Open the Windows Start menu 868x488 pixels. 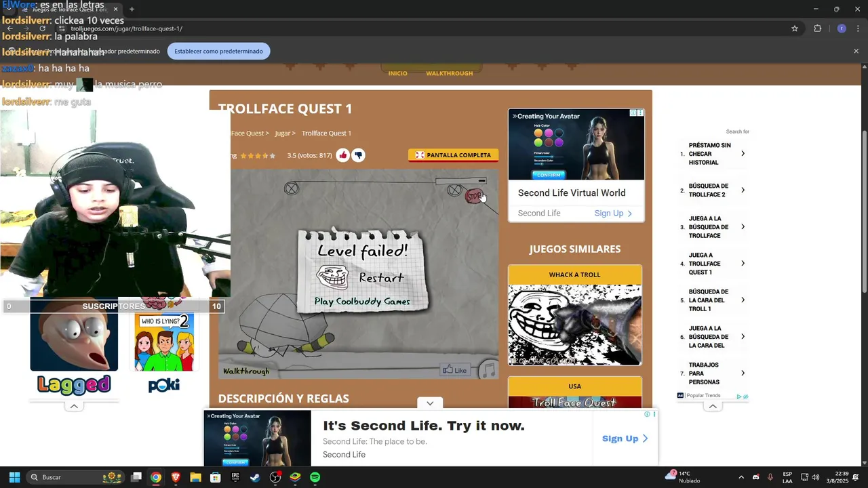tap(14, 477)
